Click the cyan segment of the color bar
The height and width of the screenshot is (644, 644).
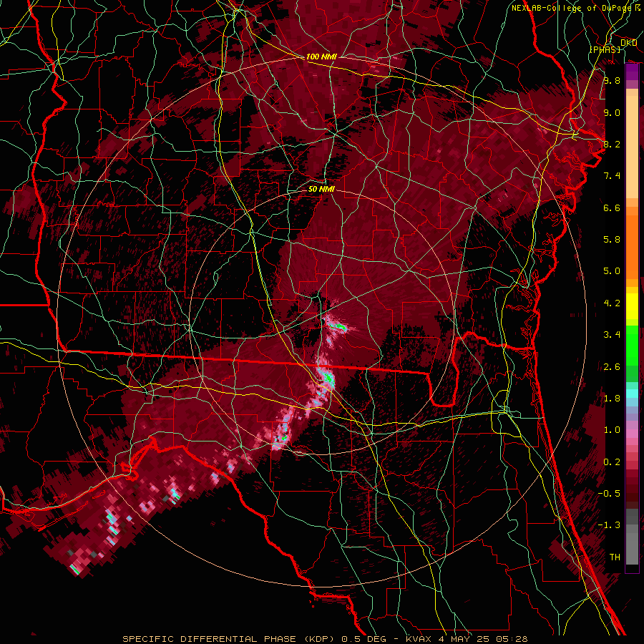coord(632,394)
